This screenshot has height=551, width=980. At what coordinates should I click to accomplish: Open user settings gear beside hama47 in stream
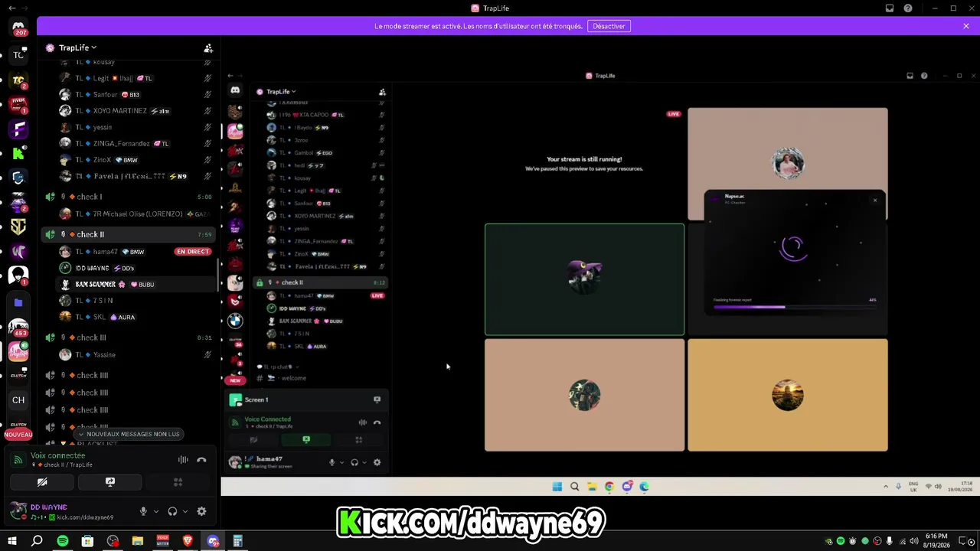tap(377, 462)
